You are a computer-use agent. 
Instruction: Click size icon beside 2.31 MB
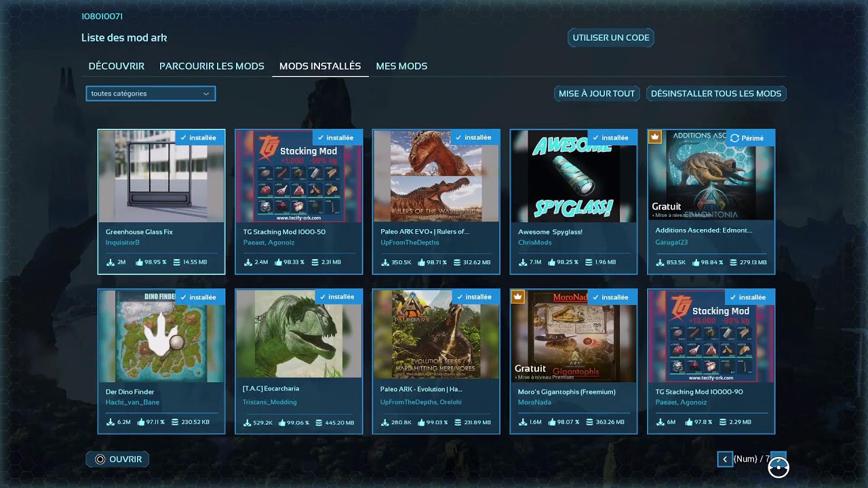coord(315,262)
